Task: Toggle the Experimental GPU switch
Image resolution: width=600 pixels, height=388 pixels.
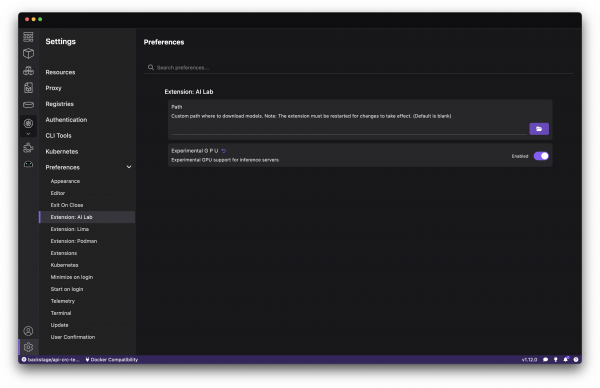Action: (x=541, y=156)
